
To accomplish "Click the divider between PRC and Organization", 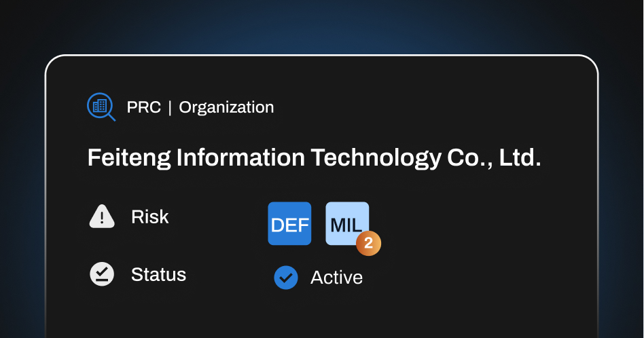I will pyautogui.click(x=170, y=108).
